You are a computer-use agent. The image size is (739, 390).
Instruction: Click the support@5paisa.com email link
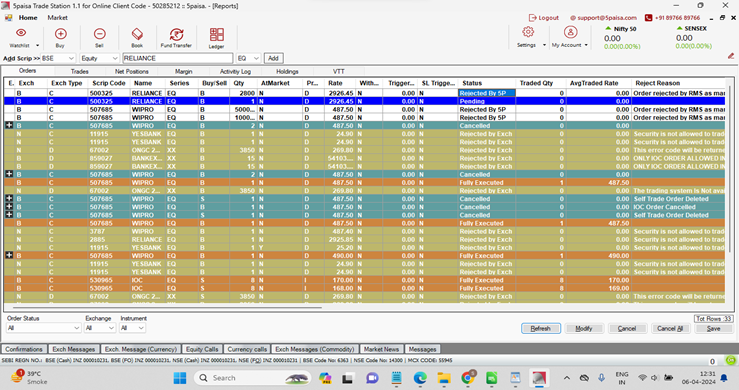(603, 17)
